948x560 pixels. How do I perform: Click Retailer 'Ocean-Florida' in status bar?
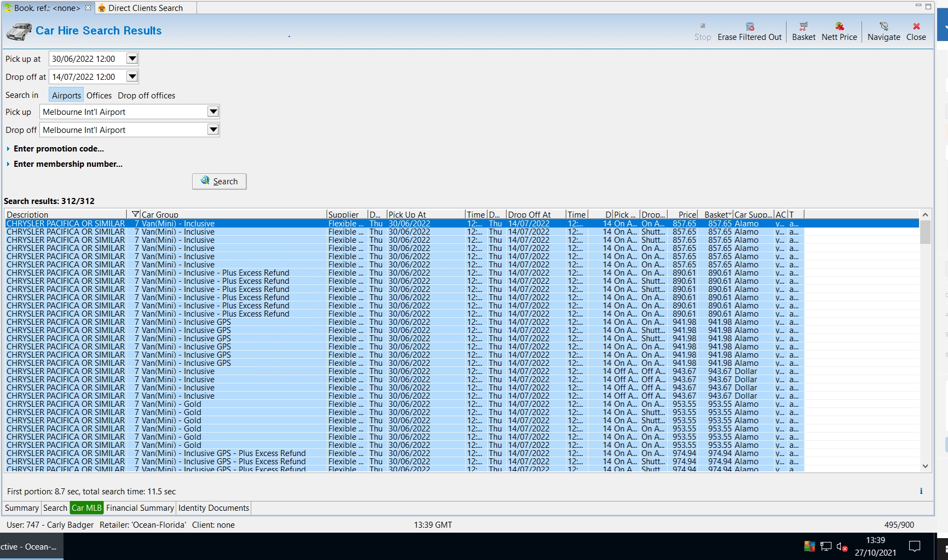pyautogui.click(x=143, y=525)
